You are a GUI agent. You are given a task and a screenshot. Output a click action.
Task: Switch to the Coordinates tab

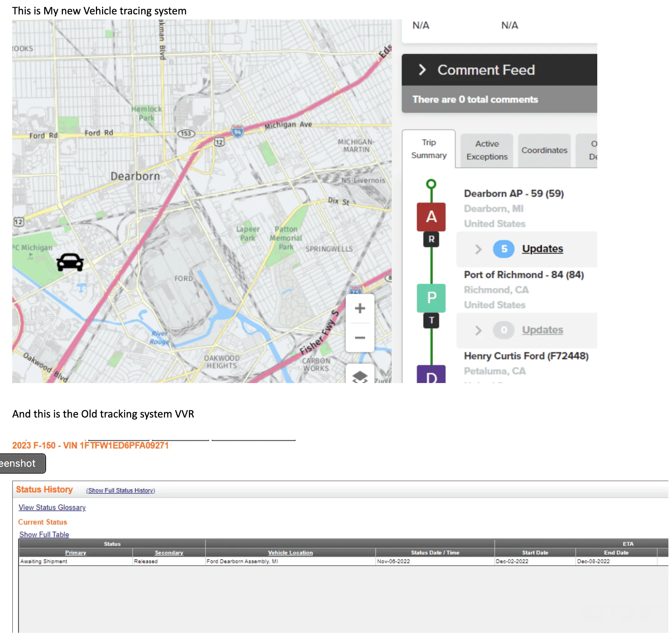click(x=544, y=150)
